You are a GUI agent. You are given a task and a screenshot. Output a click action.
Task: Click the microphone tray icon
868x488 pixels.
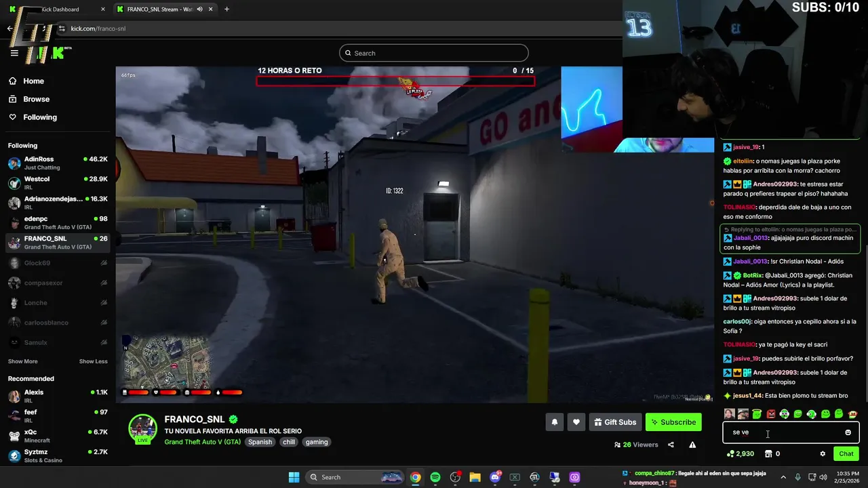[x=798, y=477]
